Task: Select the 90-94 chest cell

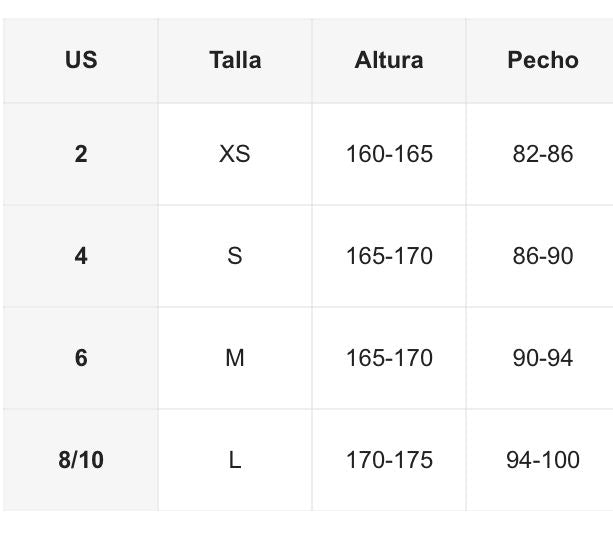Action: (x=542, y=358)
